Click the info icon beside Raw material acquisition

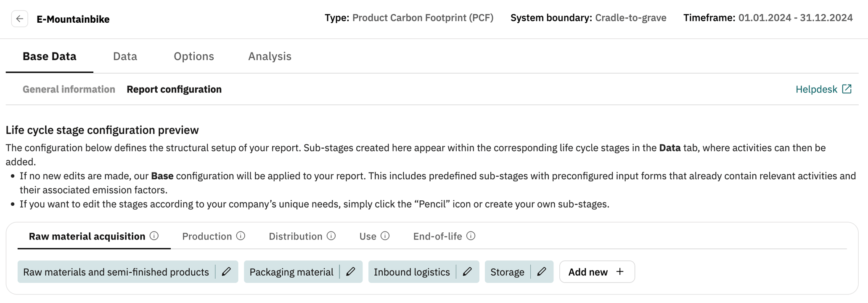(154, 236)
